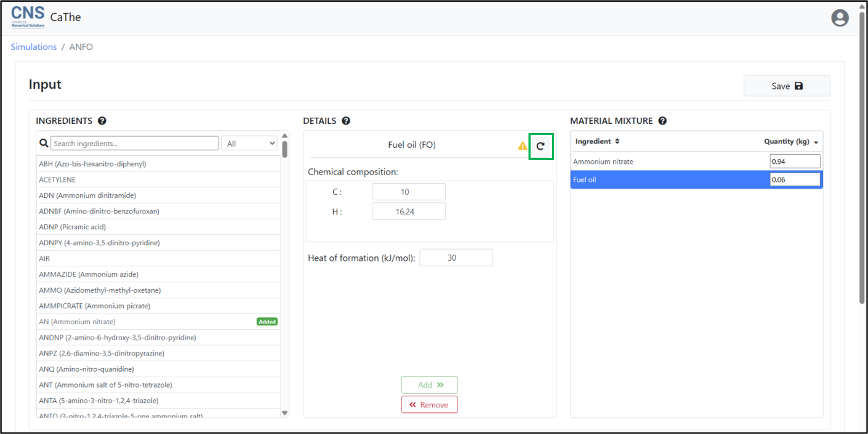Open help icon next to INGREDIENTS
The width and height of the screenshot is (868, 434).
coord(102,121)
